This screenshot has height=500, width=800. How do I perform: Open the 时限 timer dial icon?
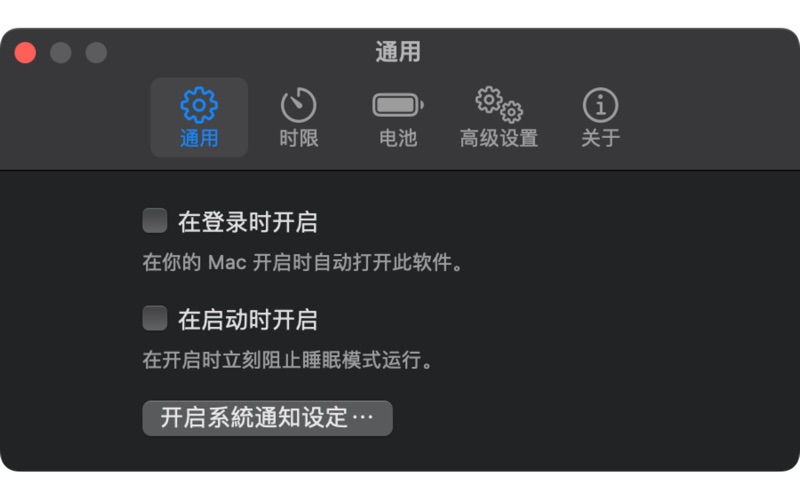coord(298,105)
